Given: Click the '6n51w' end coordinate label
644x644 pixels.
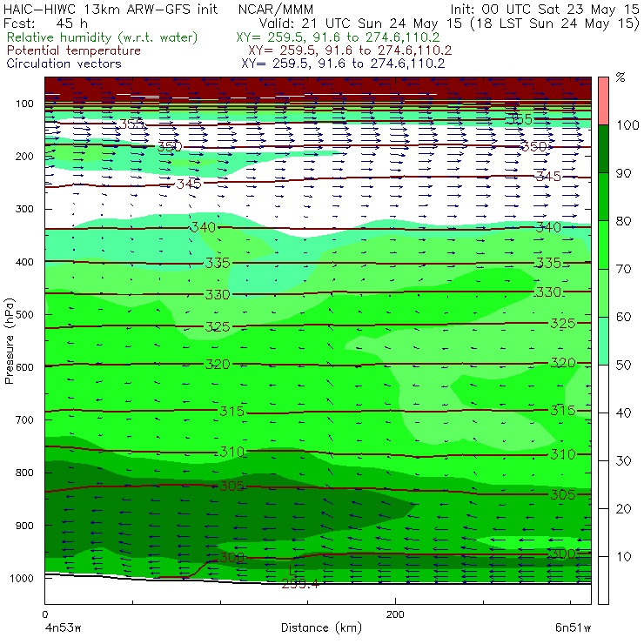Looking at the screenshot, I should pyautogui.click(x=573, y=628).
